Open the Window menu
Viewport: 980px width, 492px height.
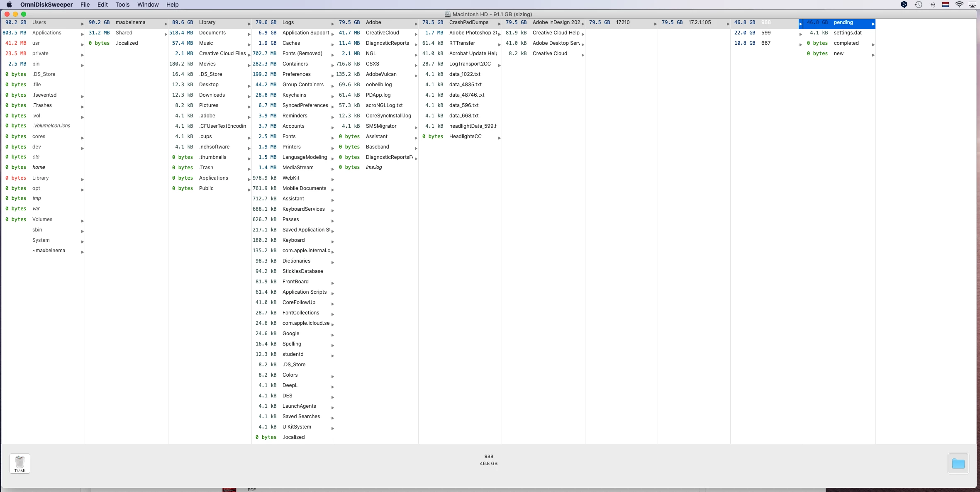click(148, 5)
